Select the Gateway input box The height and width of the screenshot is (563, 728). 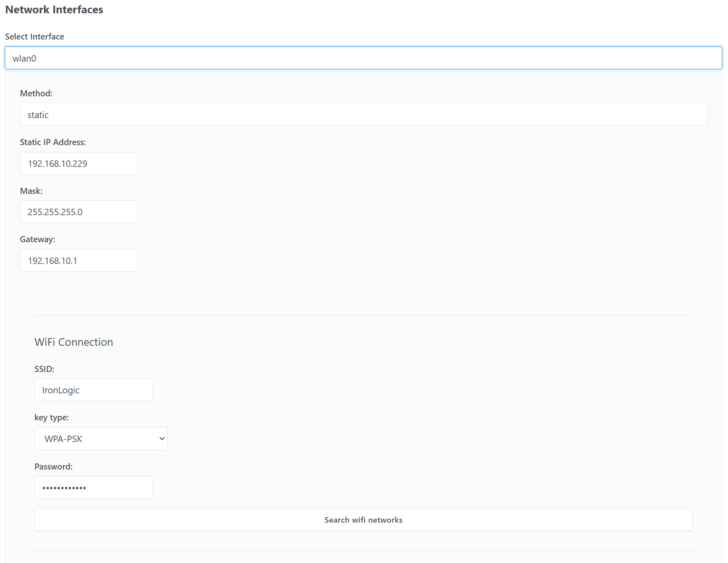tap(79, 260)
